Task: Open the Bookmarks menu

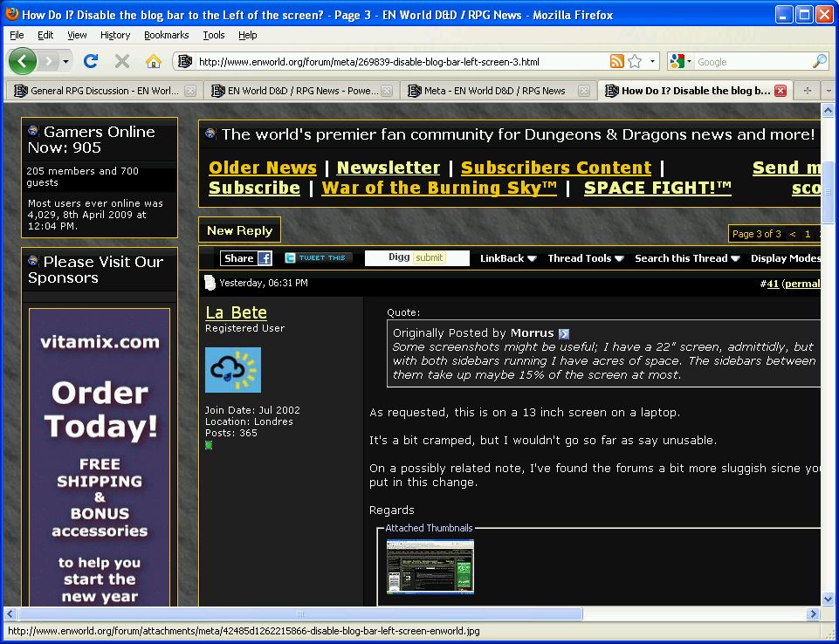Action: (x=166, y=35)
